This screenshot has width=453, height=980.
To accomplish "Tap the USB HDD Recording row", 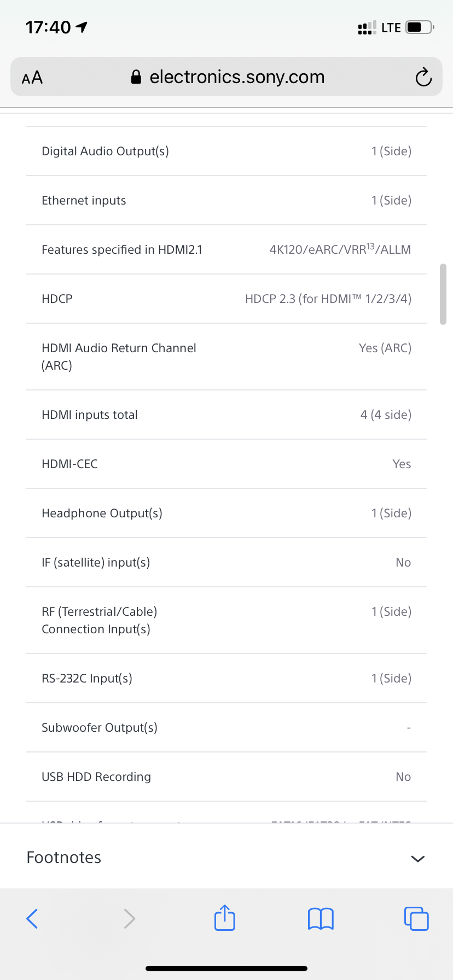I will tap(226, 777).
